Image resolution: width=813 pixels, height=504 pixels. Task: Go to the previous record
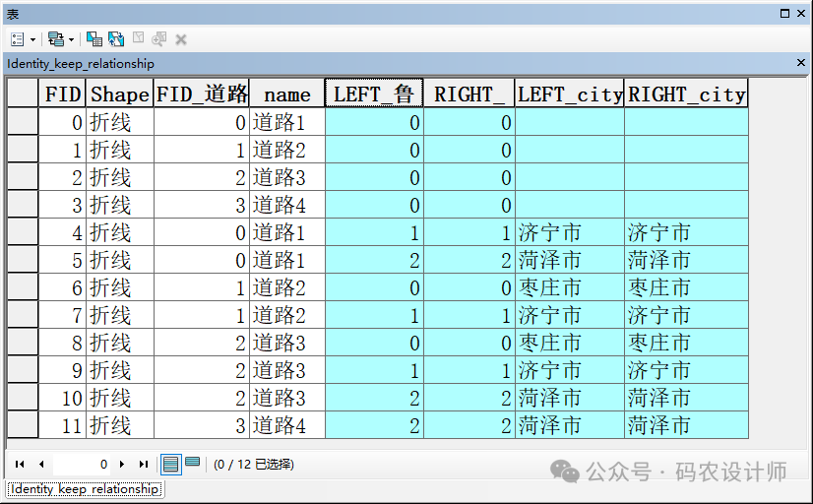(41, 464)
